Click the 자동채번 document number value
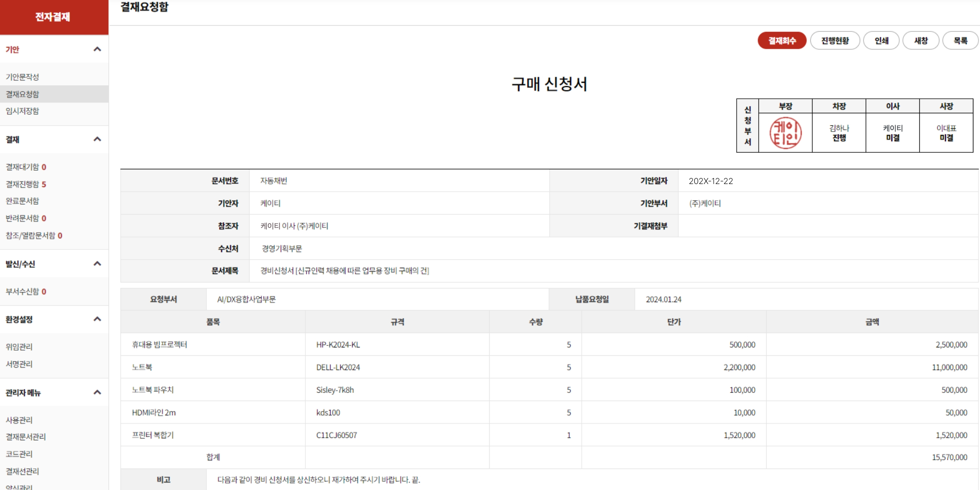 pyautogui.click(x=273, y=181)
